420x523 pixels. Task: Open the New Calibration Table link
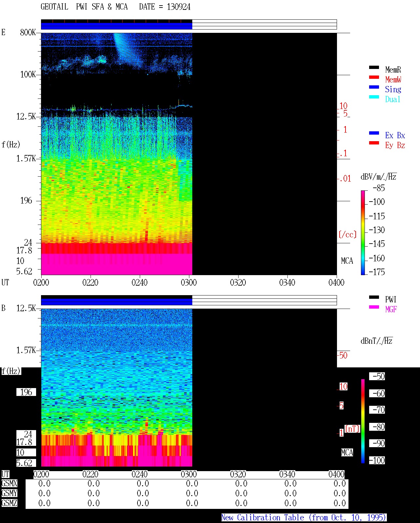(x=304, y=517)
